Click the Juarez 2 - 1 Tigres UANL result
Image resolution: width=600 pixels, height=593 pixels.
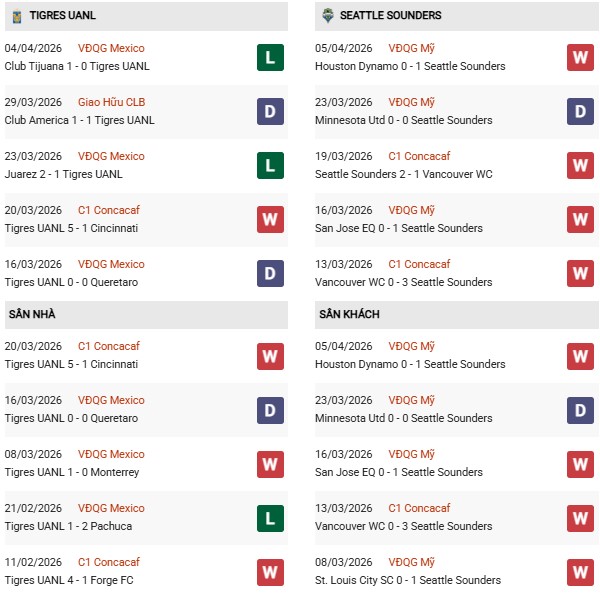pyautogui.click(x=64, y=174)
